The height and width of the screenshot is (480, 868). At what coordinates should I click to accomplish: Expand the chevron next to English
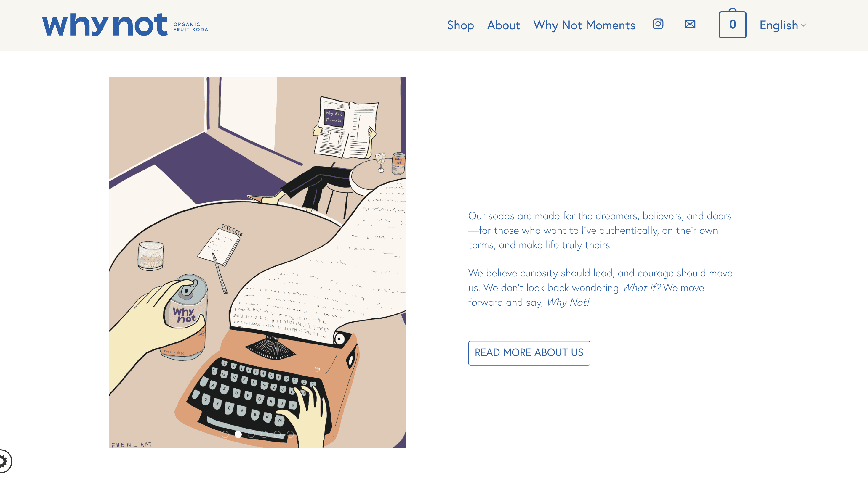pos(804,25)
